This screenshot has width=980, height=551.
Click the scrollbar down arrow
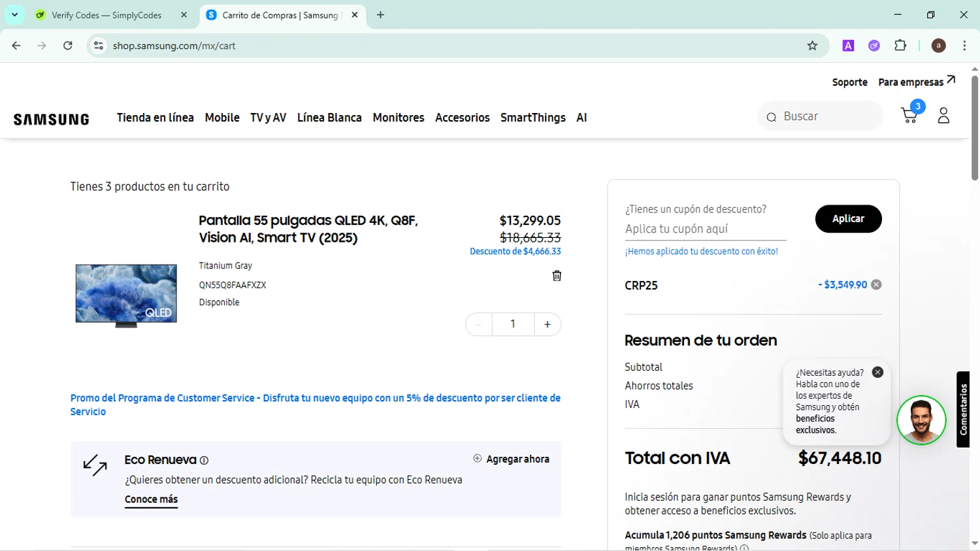pos(975,544)
